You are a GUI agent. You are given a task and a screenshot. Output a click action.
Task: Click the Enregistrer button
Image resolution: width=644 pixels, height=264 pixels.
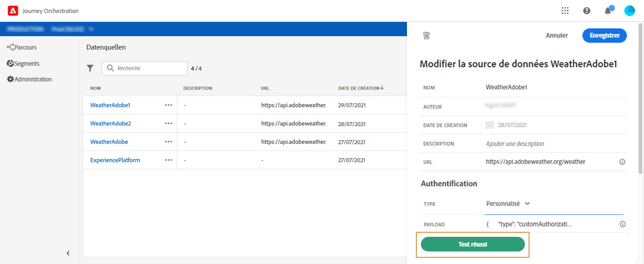[605, 35]
